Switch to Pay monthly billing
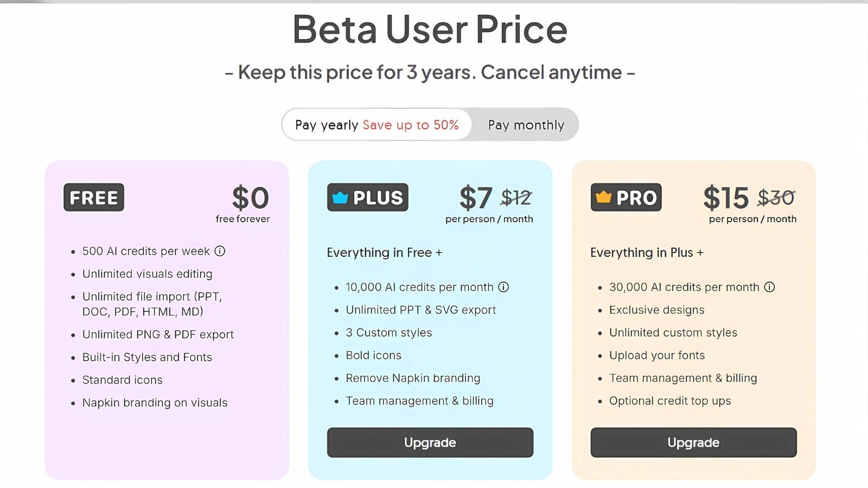 click(526, 125)
